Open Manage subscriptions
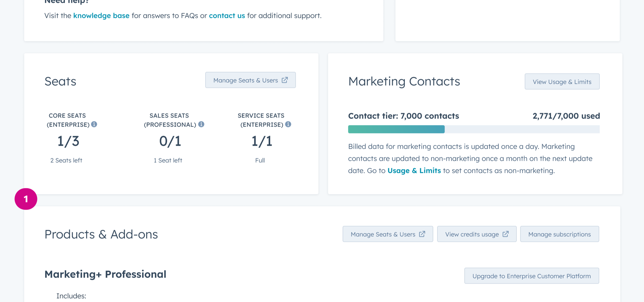Viewport: 644px width, 302px height. [559, 234]
